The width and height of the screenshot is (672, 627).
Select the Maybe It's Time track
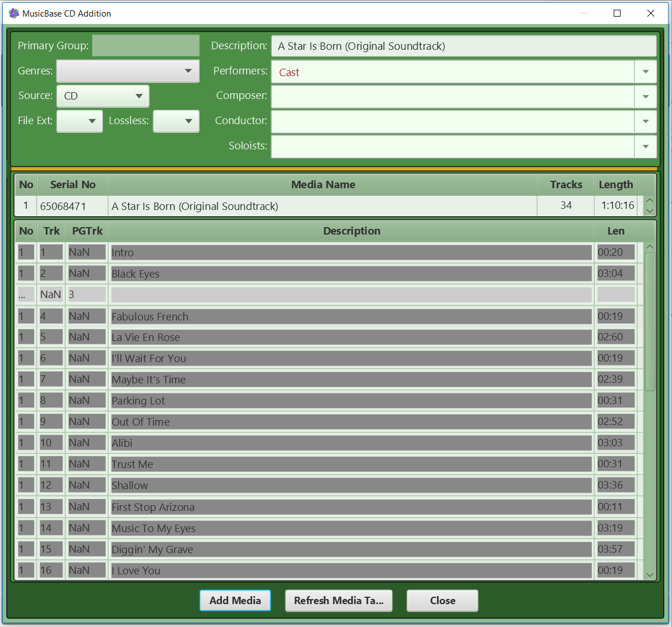tap(351, 379)
